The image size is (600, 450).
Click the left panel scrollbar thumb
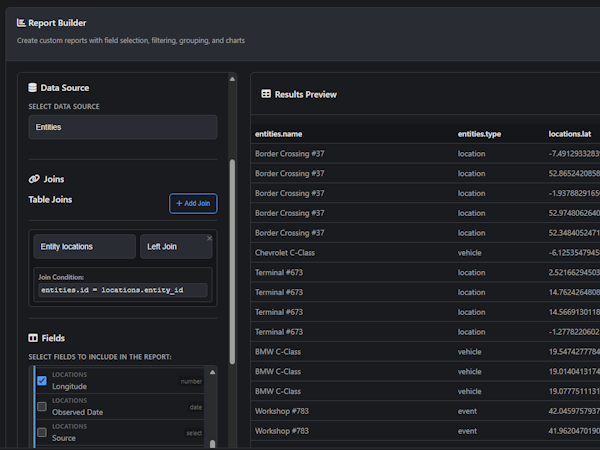[x=232, y=262]
